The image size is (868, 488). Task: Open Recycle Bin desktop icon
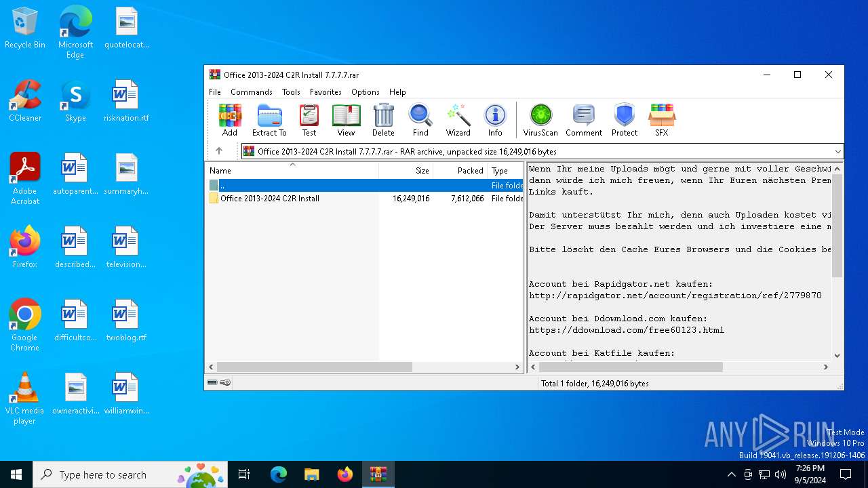click(25, 28)
